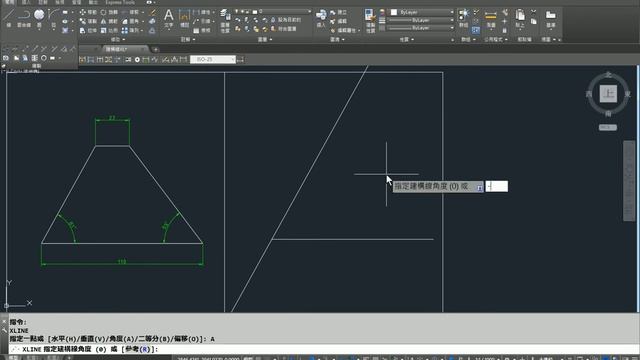Viewport: 640px width, 360px height.
Task: Click the dynamic input angle field
Action: pos(497,187)
